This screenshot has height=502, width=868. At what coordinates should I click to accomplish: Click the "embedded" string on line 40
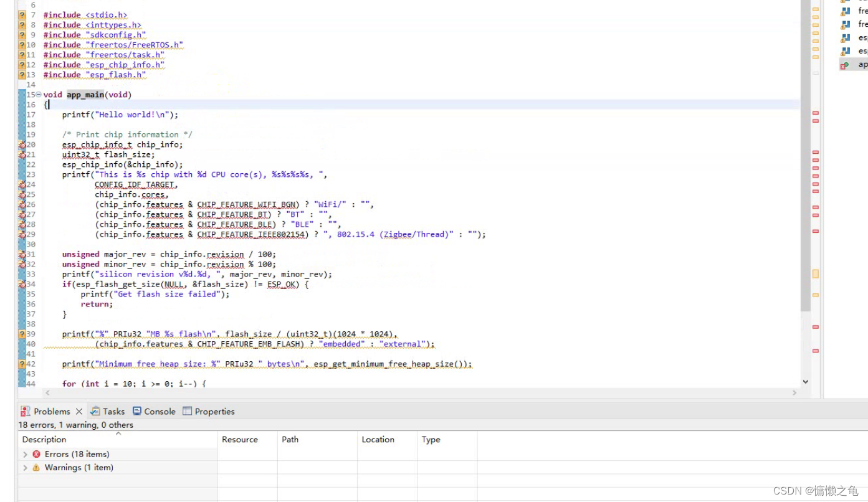pos(341,344)
